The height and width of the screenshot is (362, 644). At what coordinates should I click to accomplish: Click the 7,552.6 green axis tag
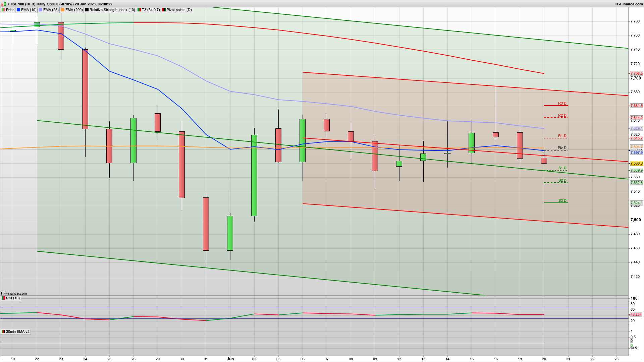pos(636,183)
